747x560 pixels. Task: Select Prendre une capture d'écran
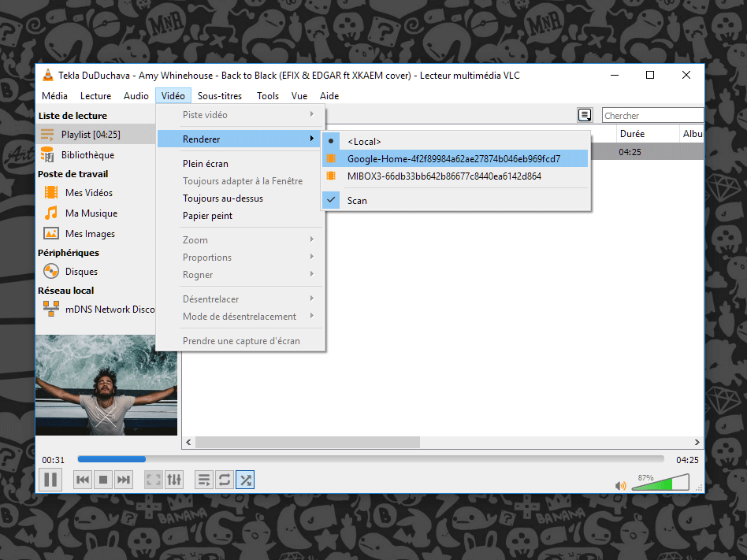[240, 341]
